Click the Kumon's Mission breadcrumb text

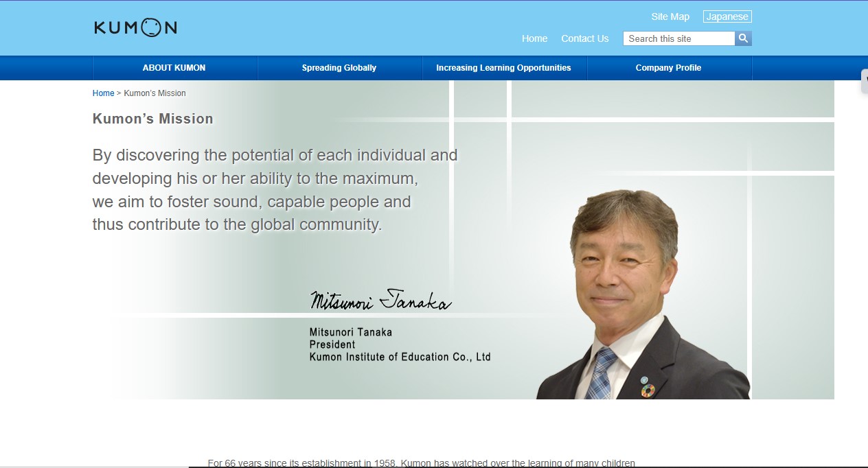point(155,93)
